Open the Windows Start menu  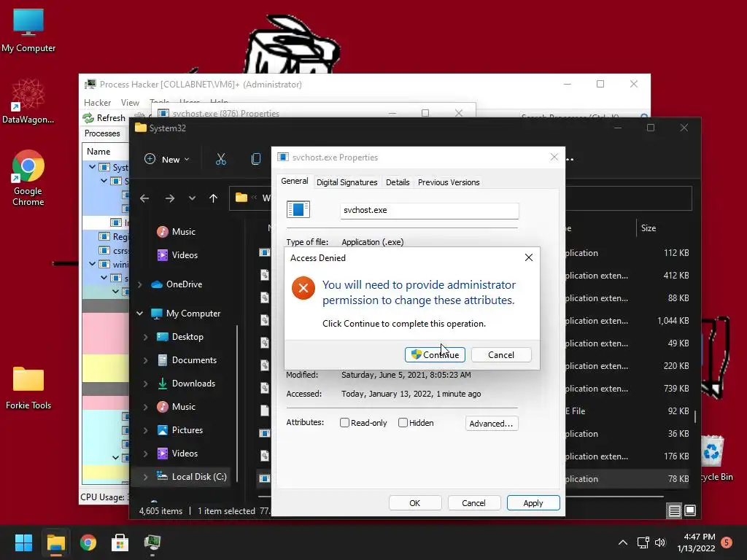[23, 542]
